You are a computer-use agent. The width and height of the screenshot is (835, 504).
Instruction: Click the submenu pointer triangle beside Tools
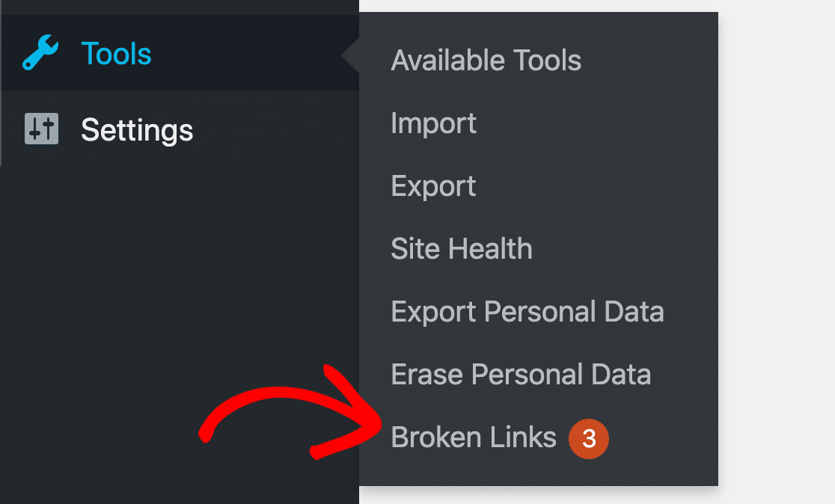[x=352, y=55]
